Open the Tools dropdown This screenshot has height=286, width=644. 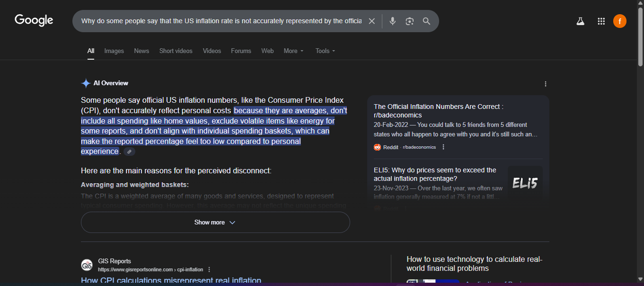coord(326,51)
